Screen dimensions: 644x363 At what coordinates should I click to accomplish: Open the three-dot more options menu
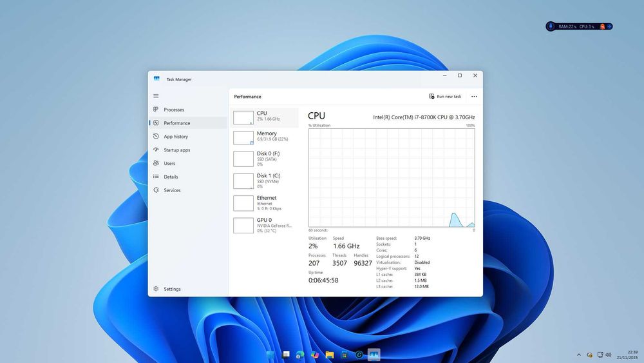click(474, 96)
